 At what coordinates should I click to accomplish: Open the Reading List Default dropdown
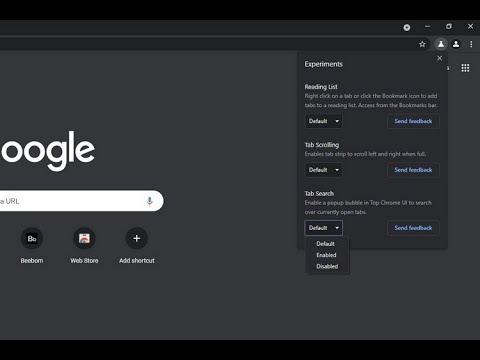[323, 121]
